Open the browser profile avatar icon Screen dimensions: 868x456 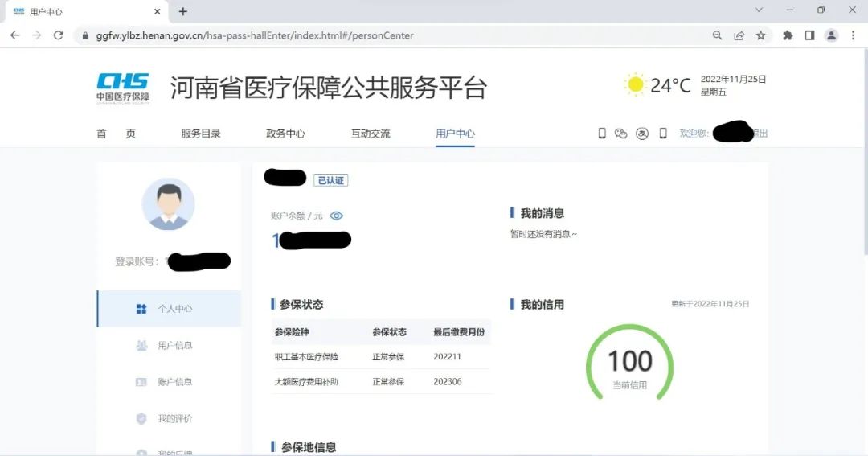[832, 35]
